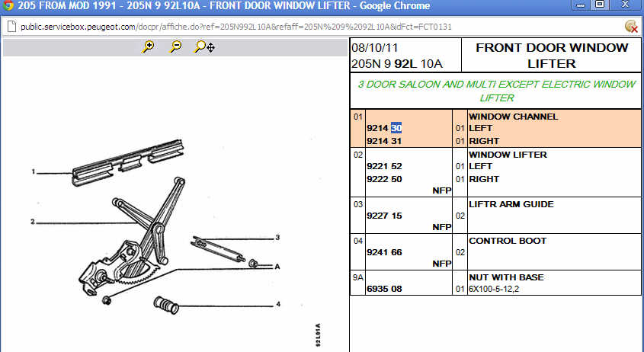The height and width of the screenshot is (352, 644).
Task: Click reference number 01 in first row
Action: [357, 117]
